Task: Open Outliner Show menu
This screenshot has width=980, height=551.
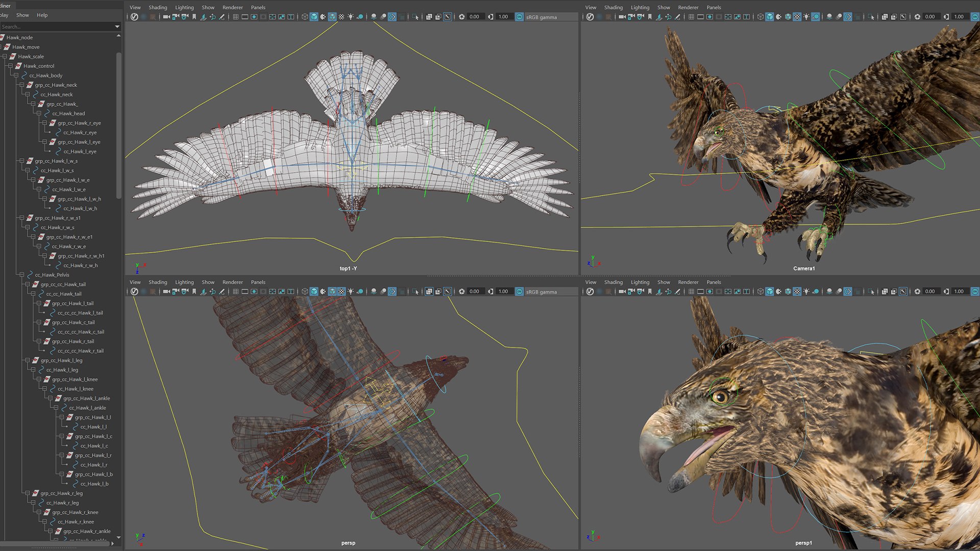Action: 22,15
